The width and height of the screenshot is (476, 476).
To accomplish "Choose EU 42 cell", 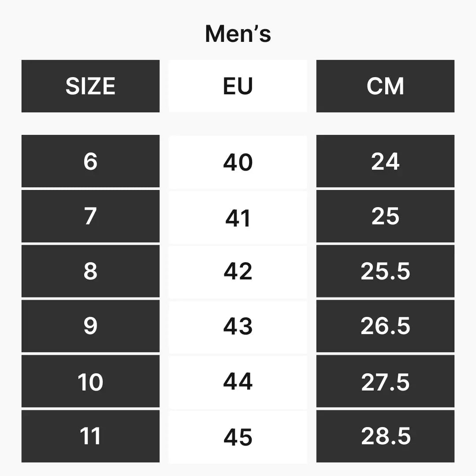I will [238, 271].
